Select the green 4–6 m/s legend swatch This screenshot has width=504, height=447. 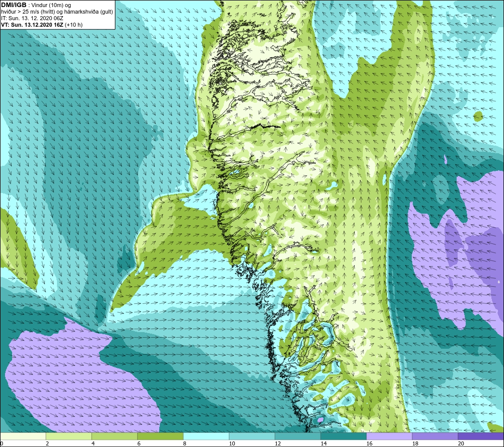[114, 436]
